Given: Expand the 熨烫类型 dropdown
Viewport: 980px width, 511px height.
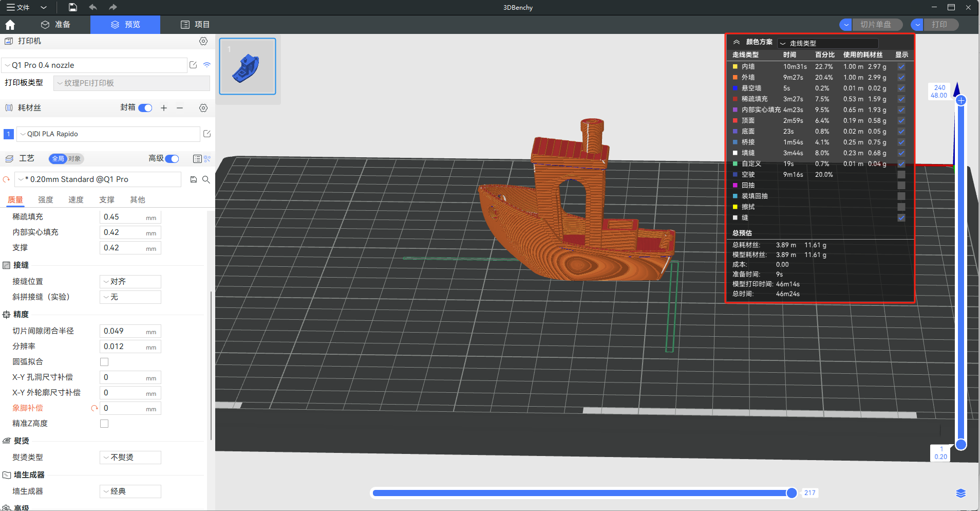Looking at the screenshot, I should point(130,458).
